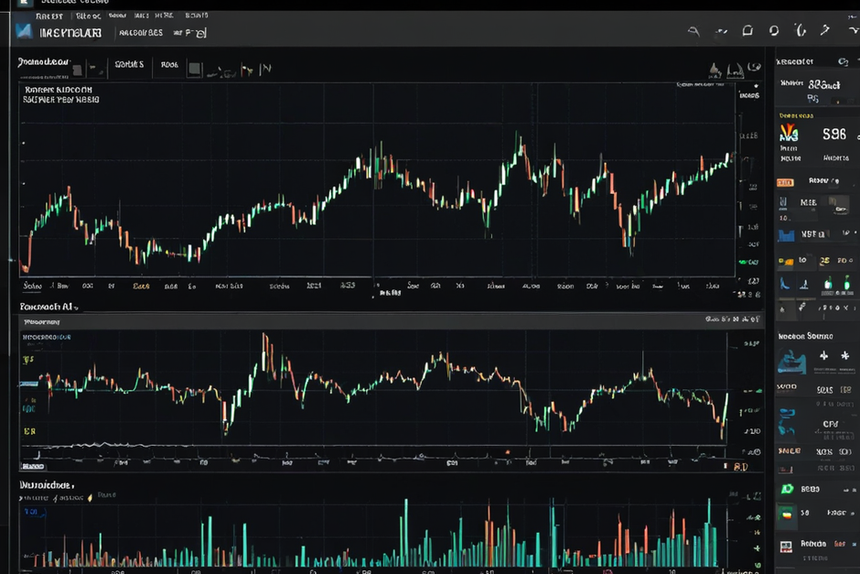Open the second item in the top menu bar
860x574 pixels.
[88, 16]
